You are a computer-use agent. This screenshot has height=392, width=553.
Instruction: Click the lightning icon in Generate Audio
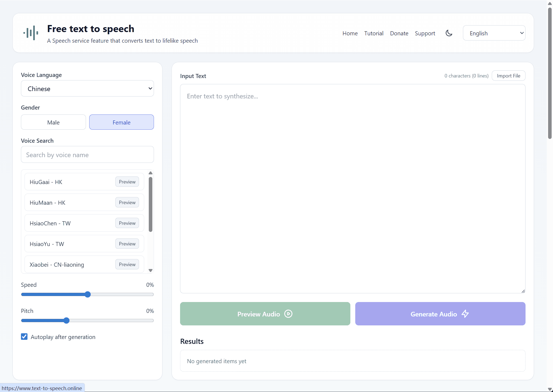[465, 314]
